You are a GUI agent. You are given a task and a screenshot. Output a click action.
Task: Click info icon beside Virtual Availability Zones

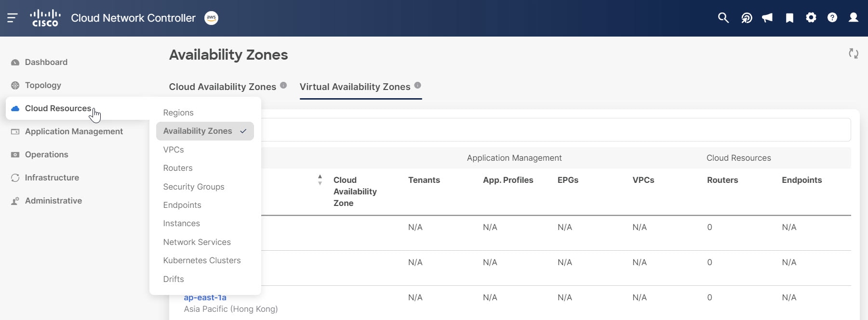click(418, 85)
